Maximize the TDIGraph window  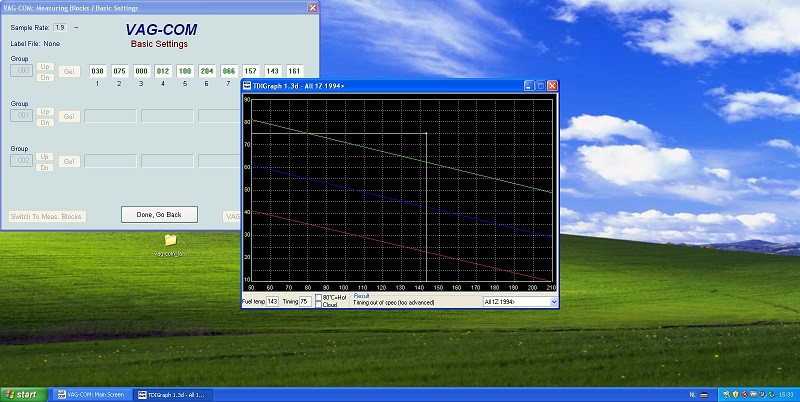539,86
